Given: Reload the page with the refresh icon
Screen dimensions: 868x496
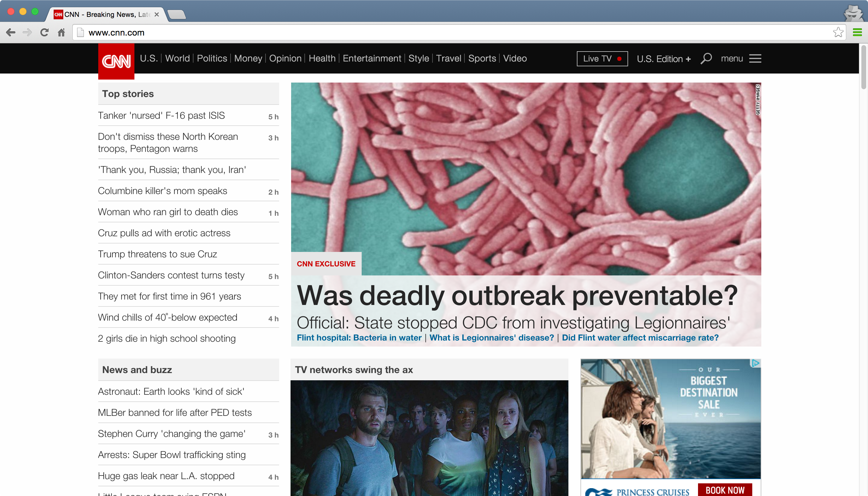Looking at the screenshot, I should click(x=44, y=32).
